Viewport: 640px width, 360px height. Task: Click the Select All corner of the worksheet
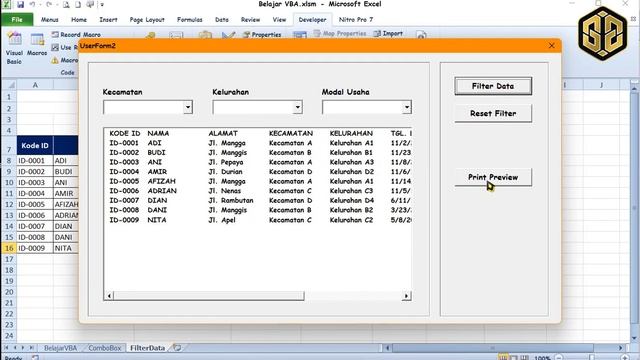tap(9, 85)
